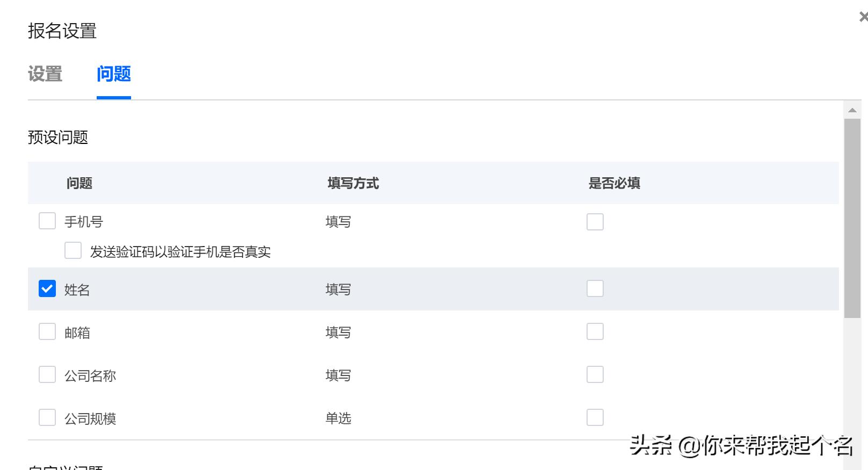This screenshot has width=868, height=470.
Task: Click the 填写方式 column header
Action: tap(353, 184)
